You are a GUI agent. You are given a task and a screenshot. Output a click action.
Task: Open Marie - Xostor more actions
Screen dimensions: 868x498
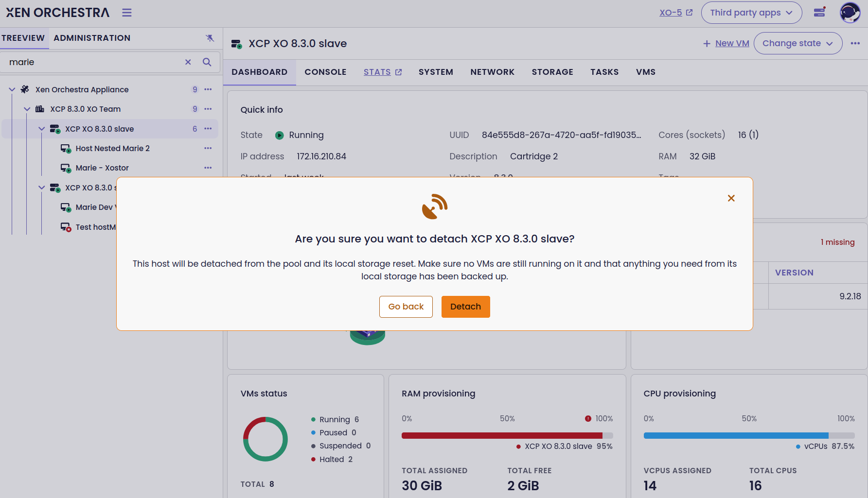(208, 168)
